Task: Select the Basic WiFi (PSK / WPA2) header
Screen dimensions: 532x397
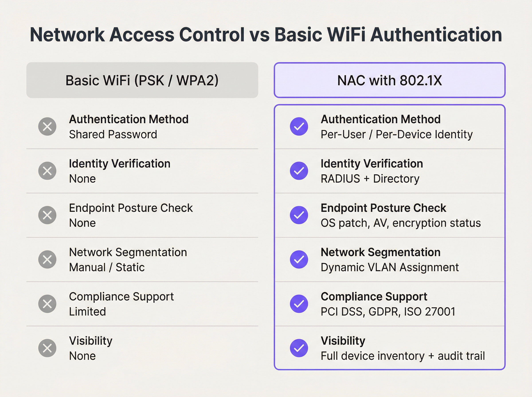Action: [x=142, y=80]
